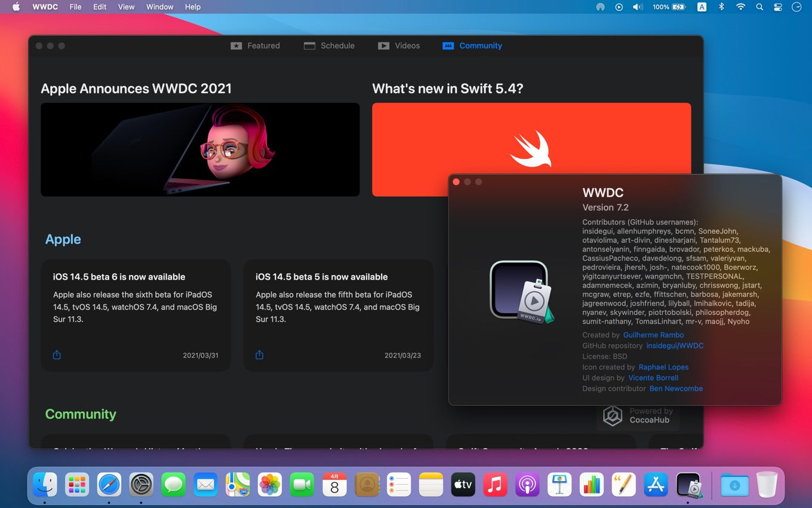The width and height of the screenshot is (812, 508).
Task: Open the WWDC app menu
Action: [x=45, y=7]
